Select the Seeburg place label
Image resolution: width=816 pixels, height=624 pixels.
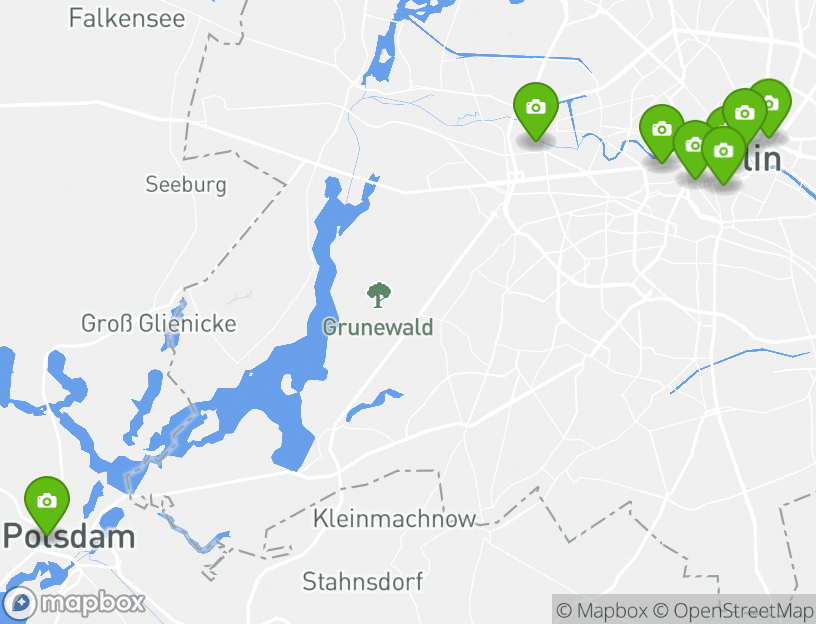pyautogui.click(x=186, y=184)
